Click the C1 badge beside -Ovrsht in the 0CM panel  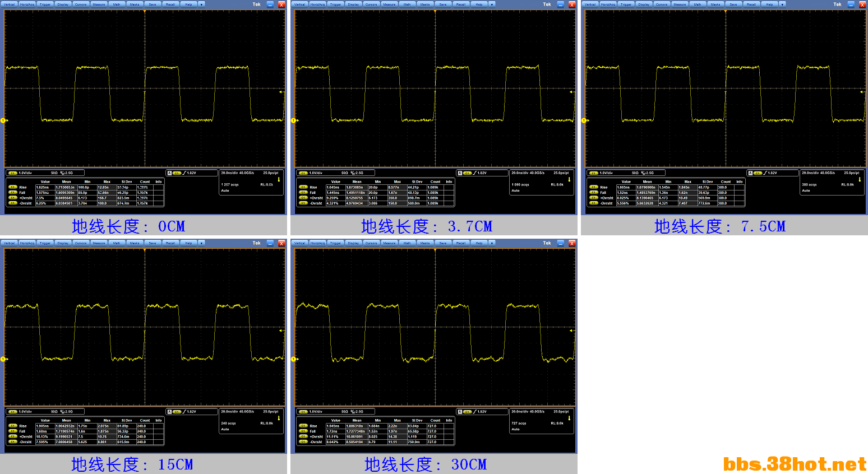click(12, 203)
